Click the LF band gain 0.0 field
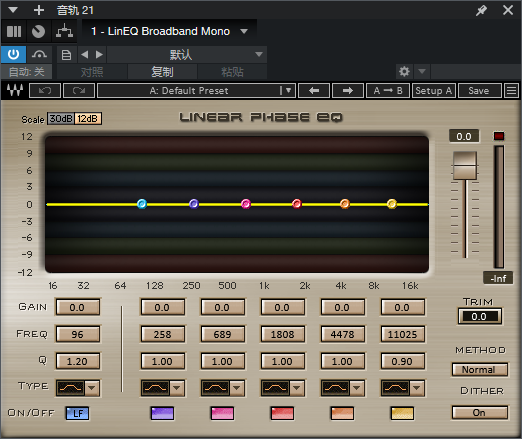Screen dimensions: 522x439 77,307
